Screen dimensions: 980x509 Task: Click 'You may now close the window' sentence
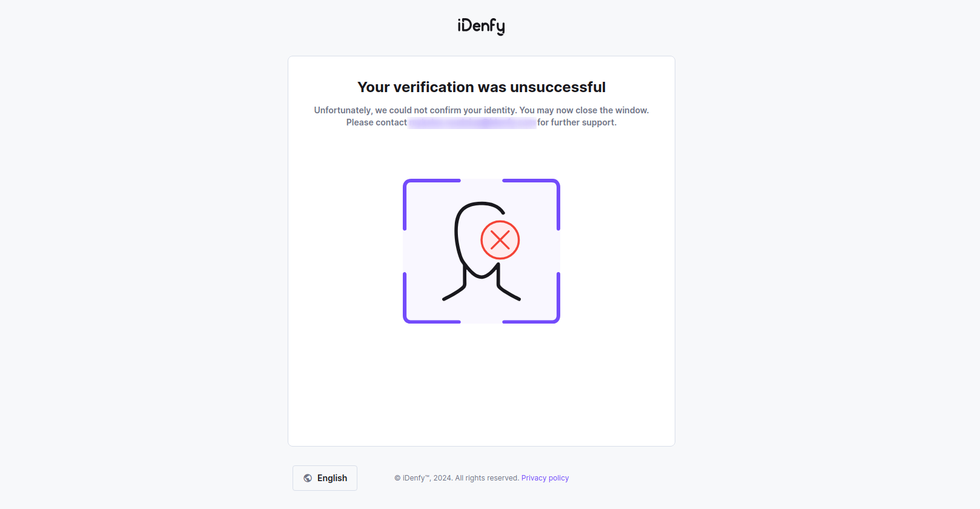(584, 110)
